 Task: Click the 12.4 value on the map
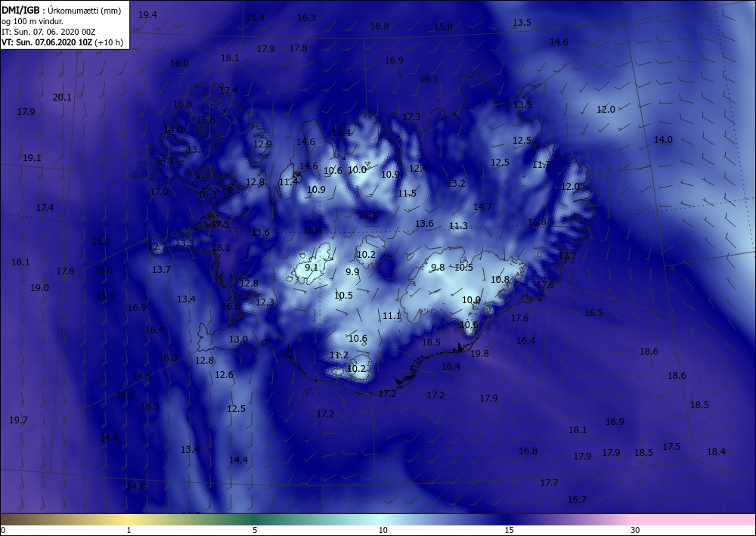(x=418, y=169)
